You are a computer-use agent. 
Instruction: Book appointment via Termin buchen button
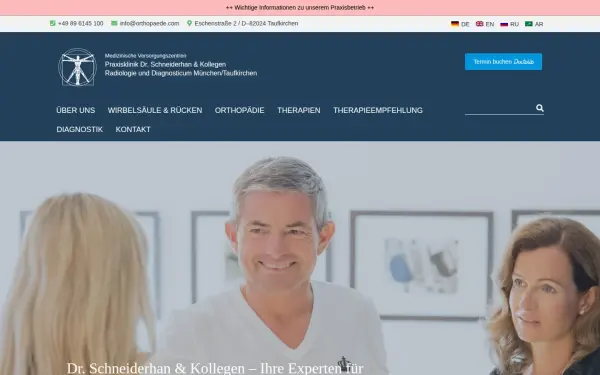[x=503, y=62]
